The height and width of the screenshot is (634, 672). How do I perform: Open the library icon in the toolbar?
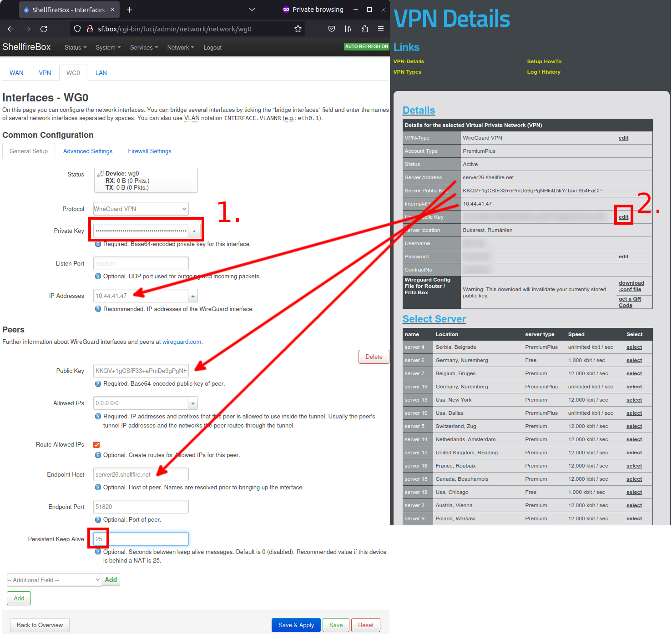click(348, 29)
